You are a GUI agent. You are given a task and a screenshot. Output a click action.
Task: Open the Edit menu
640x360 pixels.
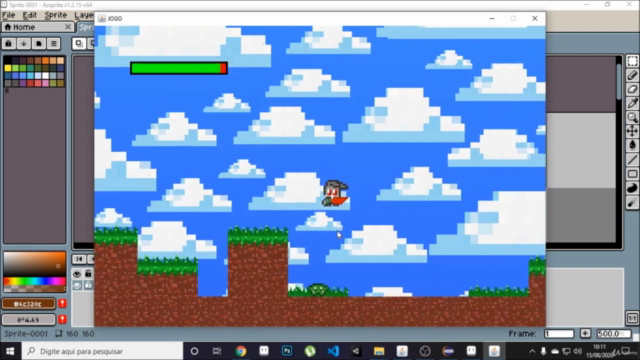click(x=29, y=15)
